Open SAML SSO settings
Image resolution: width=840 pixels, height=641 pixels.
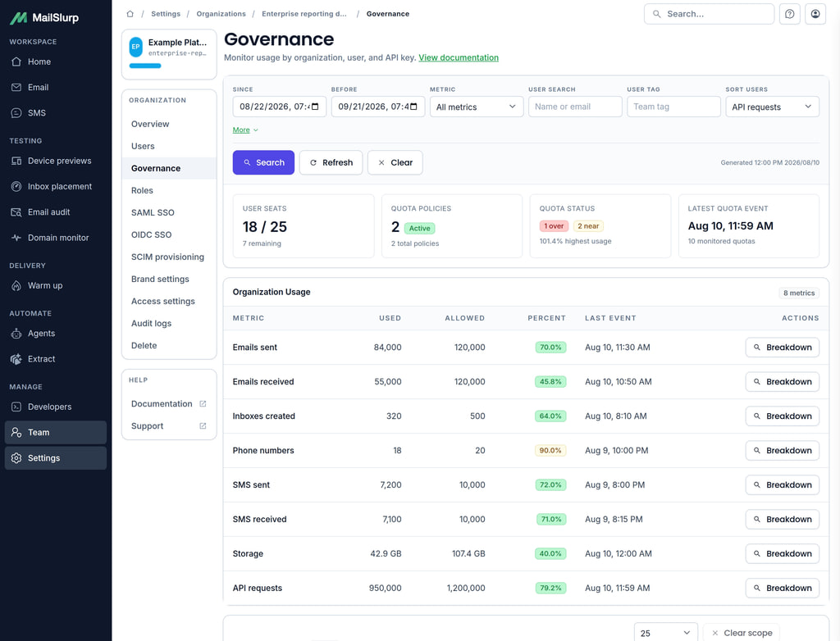[x=169, y=212]
